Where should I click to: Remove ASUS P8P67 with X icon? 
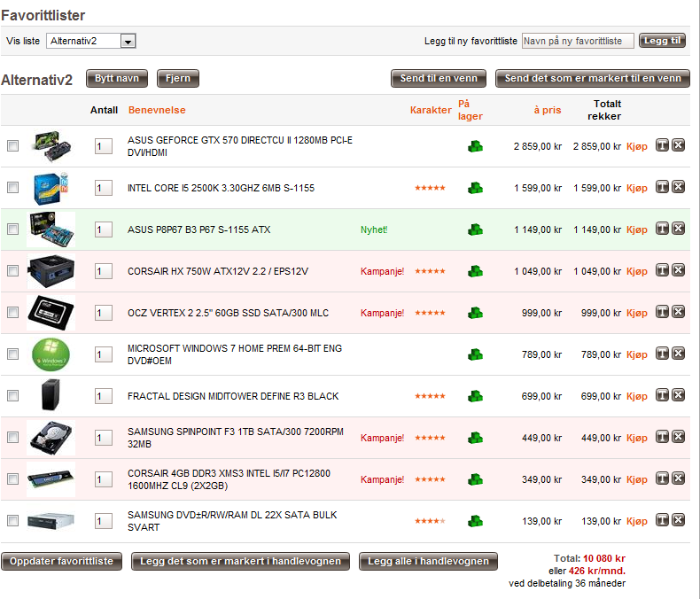tap(678, 229)
